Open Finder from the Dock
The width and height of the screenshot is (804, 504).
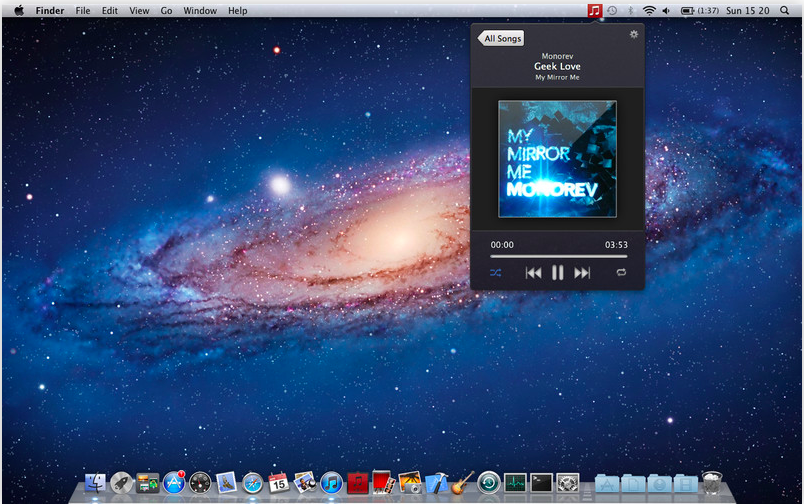pos(95,483)
